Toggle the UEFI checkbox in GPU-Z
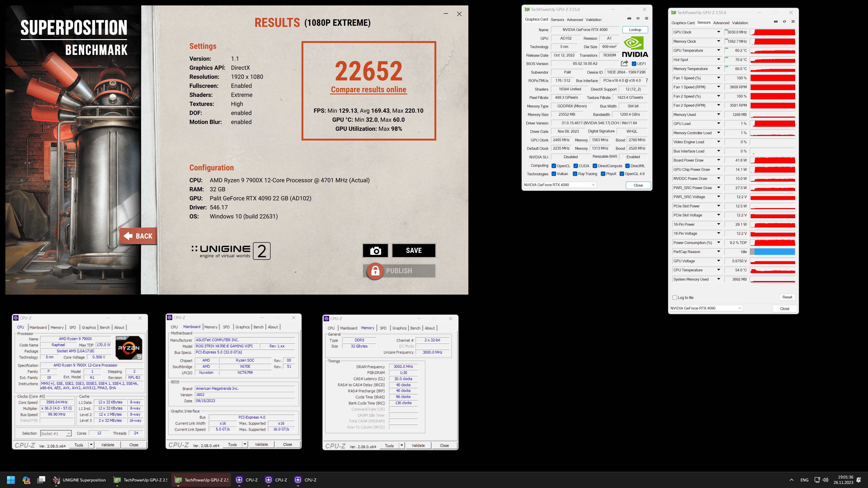This screenshot has height=488, width=868. tap(634, 64)
